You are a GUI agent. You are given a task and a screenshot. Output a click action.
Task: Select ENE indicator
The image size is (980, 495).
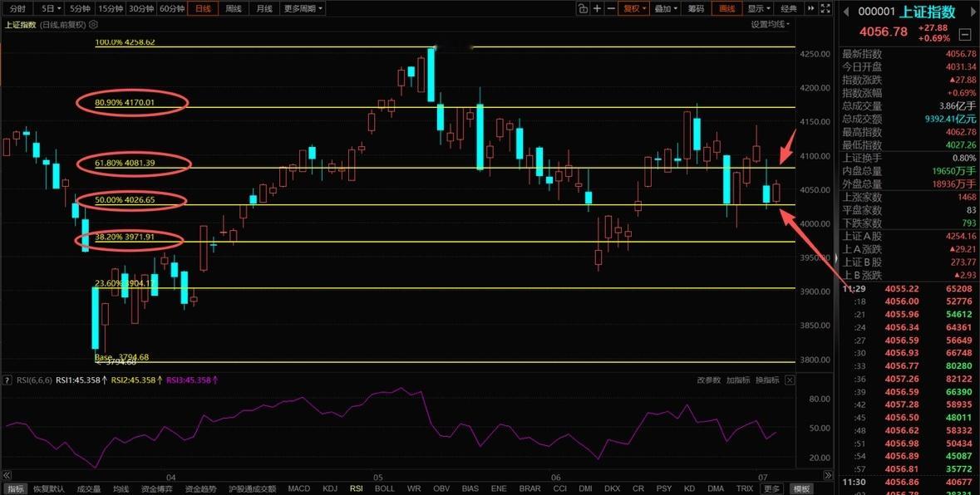[499, 488]
